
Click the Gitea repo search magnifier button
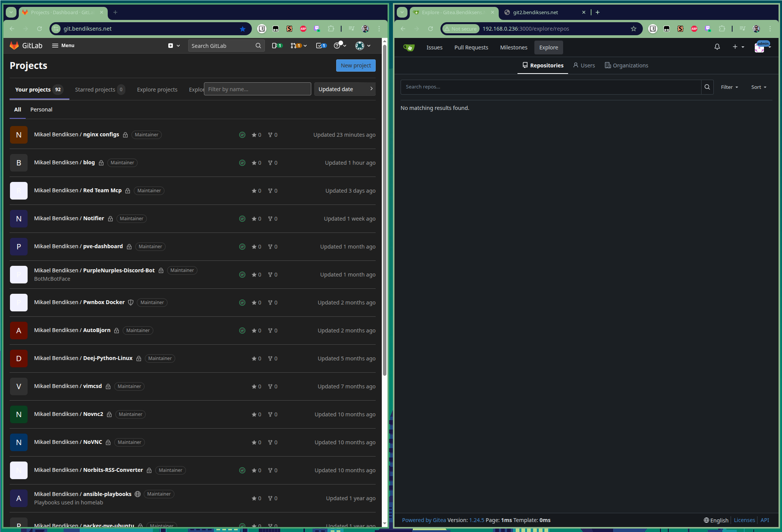coord(707,87)
